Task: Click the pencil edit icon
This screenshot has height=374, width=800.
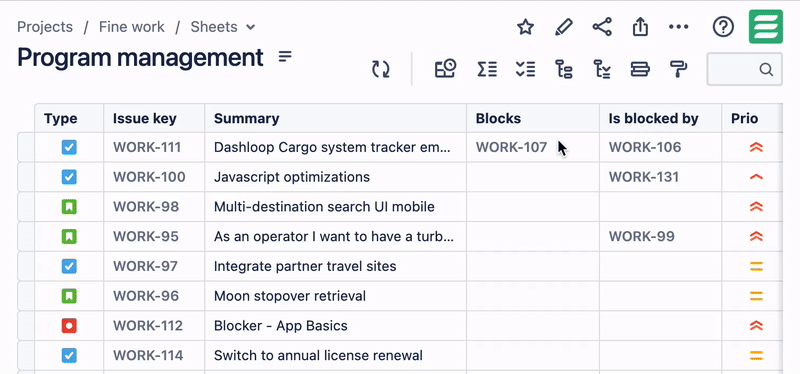Action: click(x=564, y=27)
